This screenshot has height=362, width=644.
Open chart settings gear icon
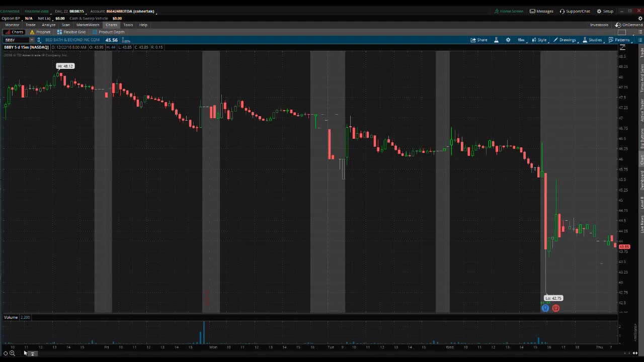pyautogui.click(x=508, y=40)
